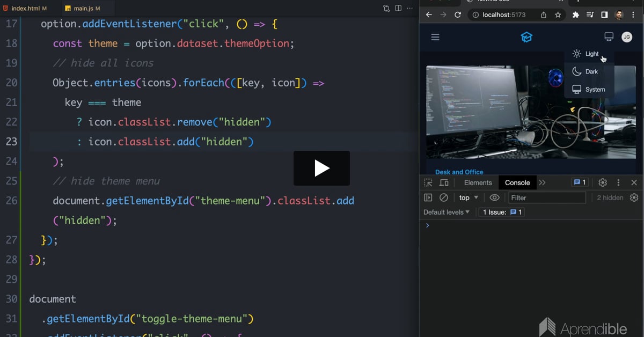Viewport: 644px width, 337px height.
Task: Click the graduation cap logo
Action: 526,37
